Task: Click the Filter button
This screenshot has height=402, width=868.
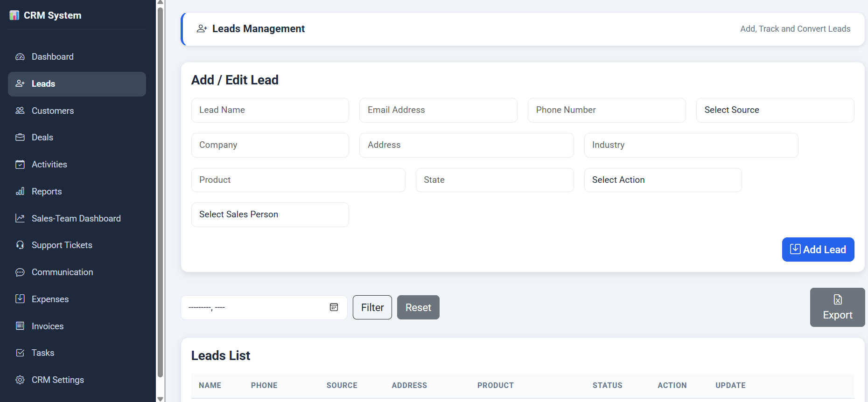Action: [372, 307]
